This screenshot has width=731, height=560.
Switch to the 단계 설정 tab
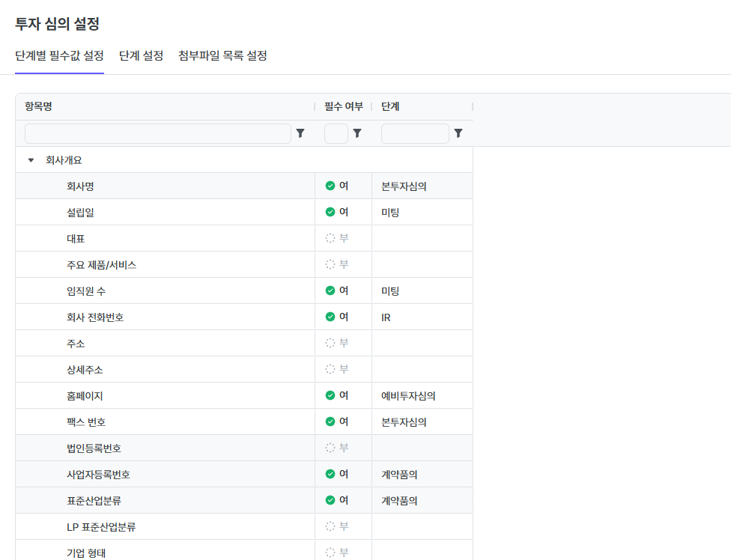[x=141, y=56]
